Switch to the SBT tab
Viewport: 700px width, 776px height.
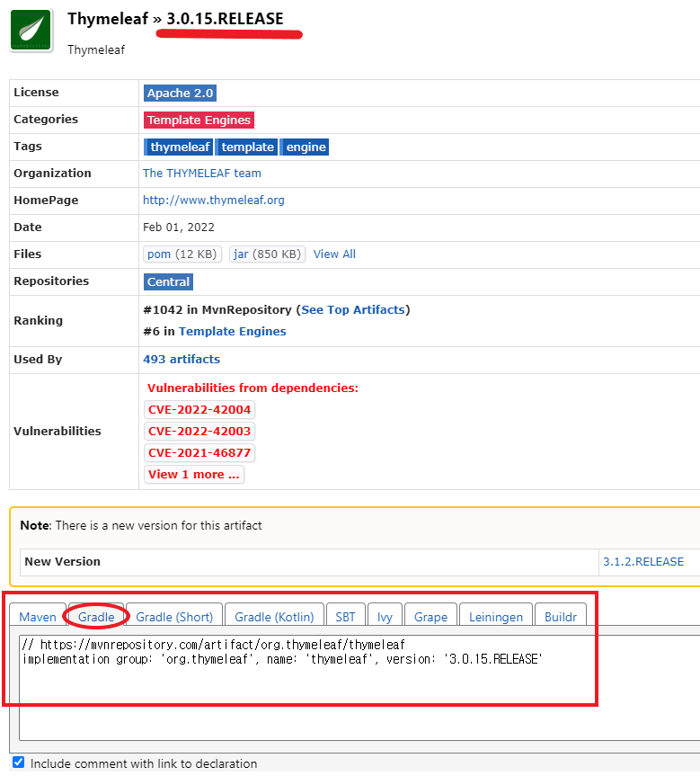(x=345, y=617)
